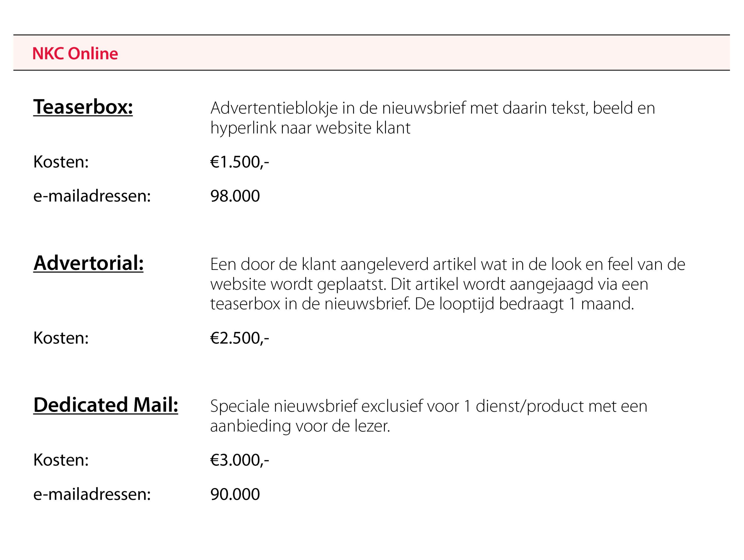Select the 98.000 e-mail address count
The height and width of the screenshot is (560, 744).
point(235,196)
